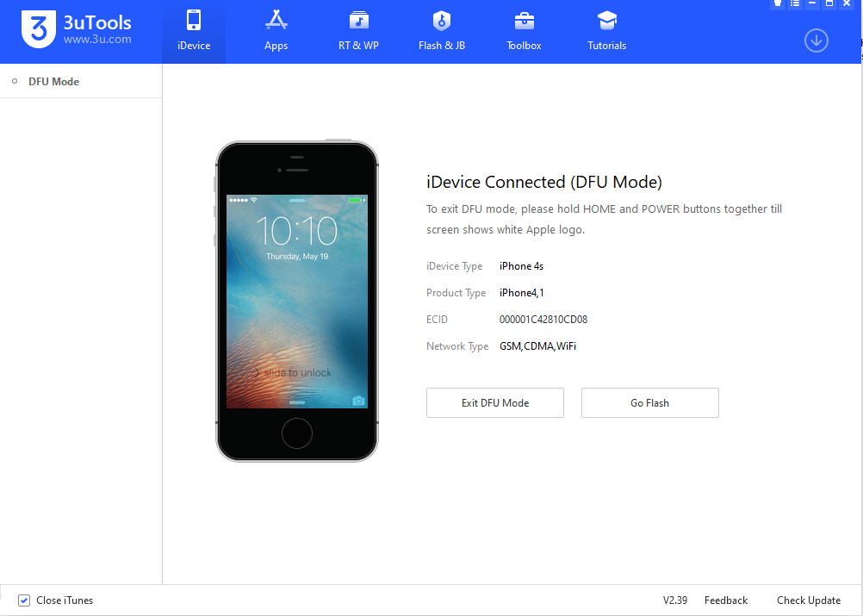Click Check Update in status bar
This screenshot has height=616, width=863.
(x=809, y=600)
